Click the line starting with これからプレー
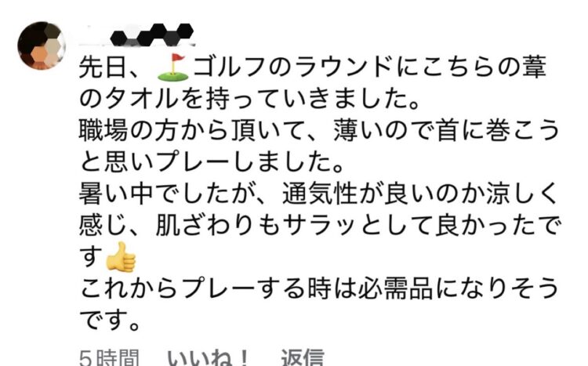The height and width of the screenshot is (366, 588). click(319, 289)
